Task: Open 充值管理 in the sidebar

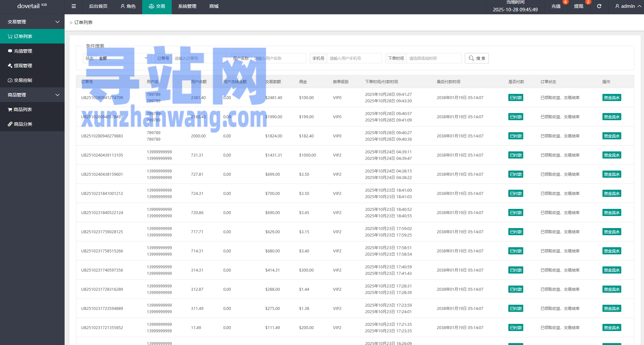Action: pyautogui.click(x=23, y=51)
